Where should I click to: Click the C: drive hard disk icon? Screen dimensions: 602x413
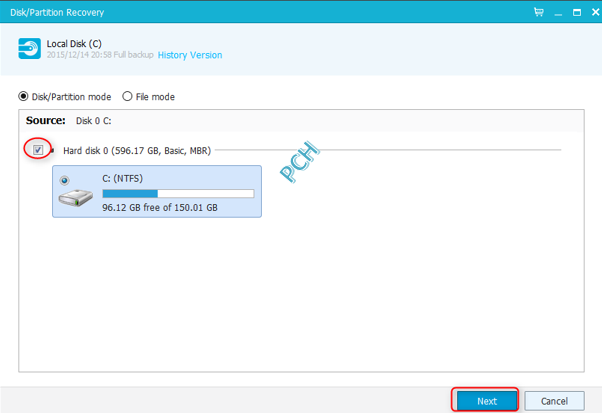click(76, 198)
